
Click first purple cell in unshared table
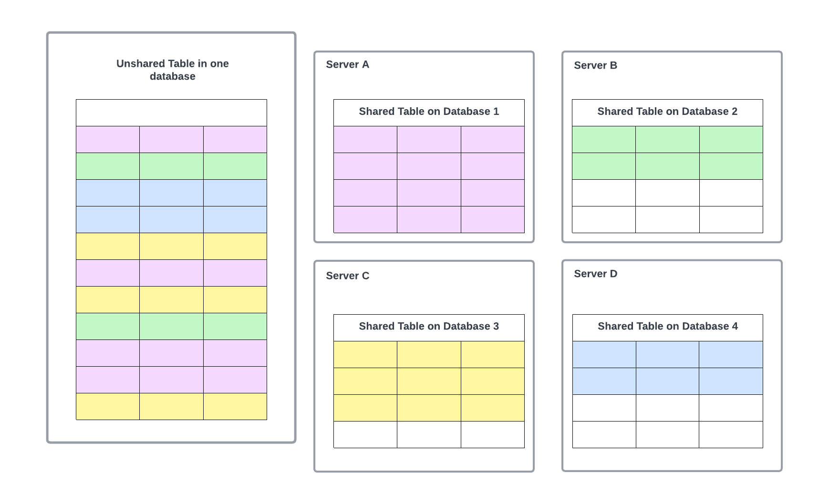(x=108, y=139)
